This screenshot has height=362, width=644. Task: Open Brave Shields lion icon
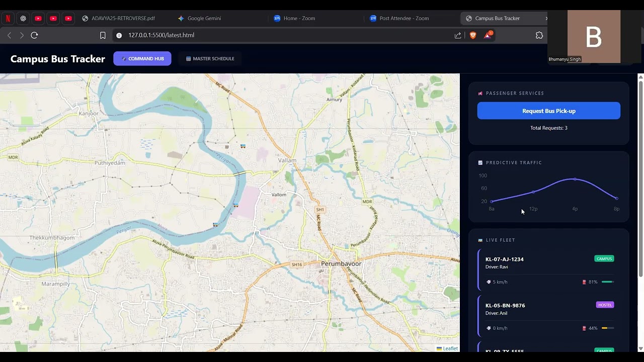(473, 35)
